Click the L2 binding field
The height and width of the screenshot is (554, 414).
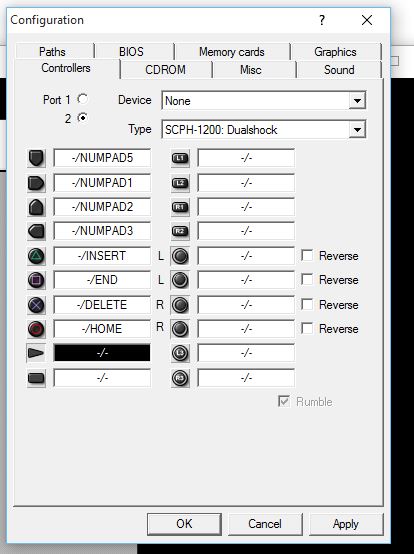coord(246,183)
